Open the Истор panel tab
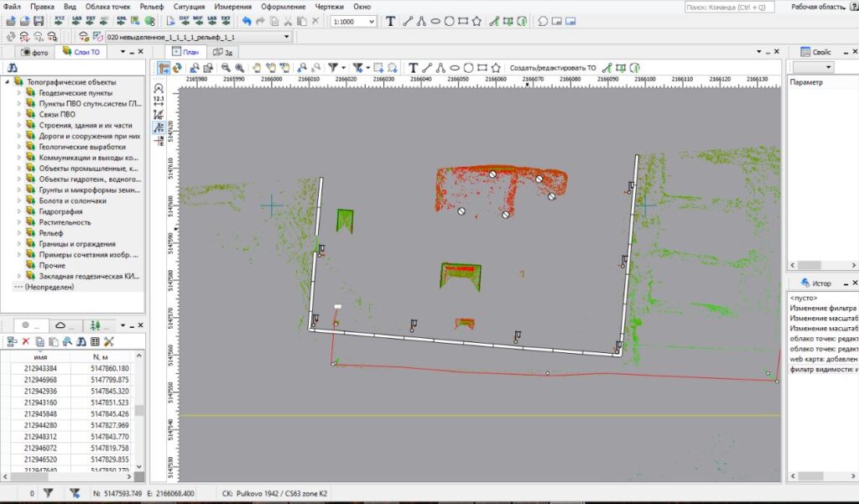Screen dimensions: 859x504 [815, 283]
